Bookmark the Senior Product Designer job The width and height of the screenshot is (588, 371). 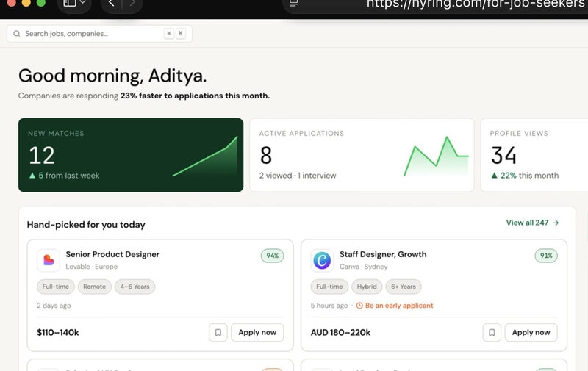tap(218, 332)
